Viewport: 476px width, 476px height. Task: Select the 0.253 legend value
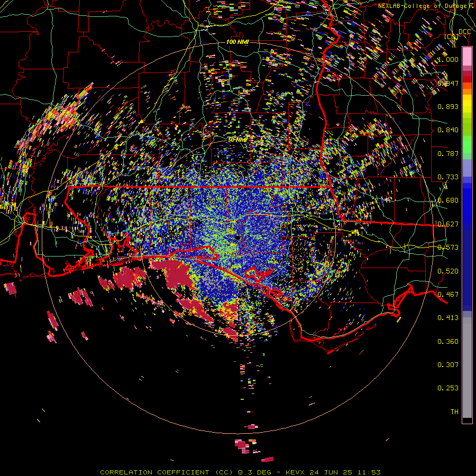click(x=448, y=388)
